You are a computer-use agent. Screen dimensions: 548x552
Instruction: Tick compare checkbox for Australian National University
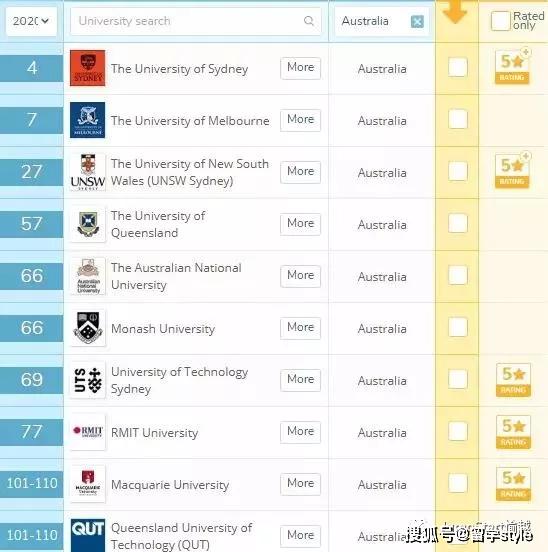(458, 275)
